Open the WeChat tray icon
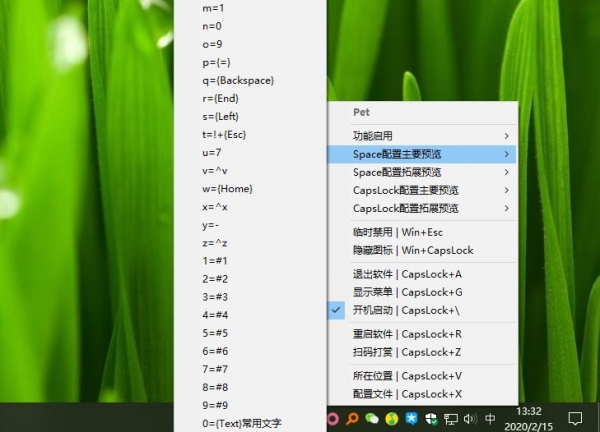Viewport: 600px width, 432px height. point(372,419)
